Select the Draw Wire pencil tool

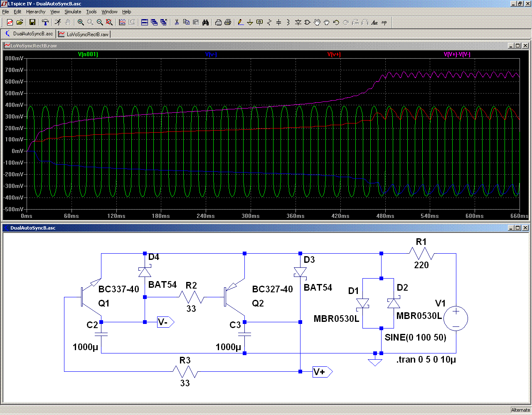pos(240,22)
